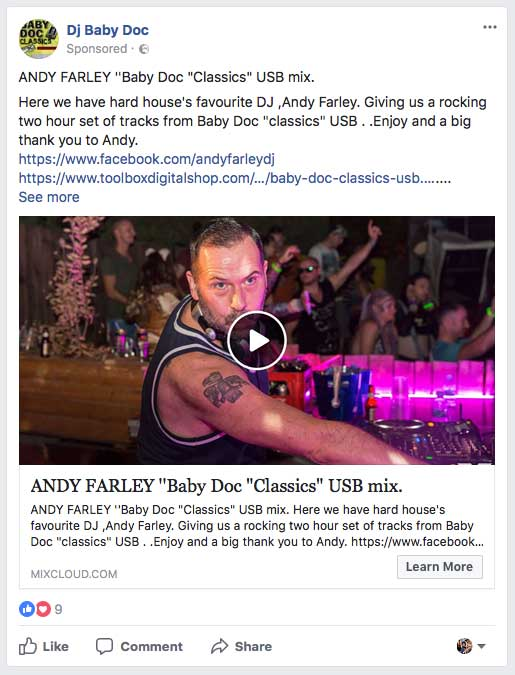Open the toolboxdigitalshop.com link
The image size is (515, 675).
coord(235,178)
